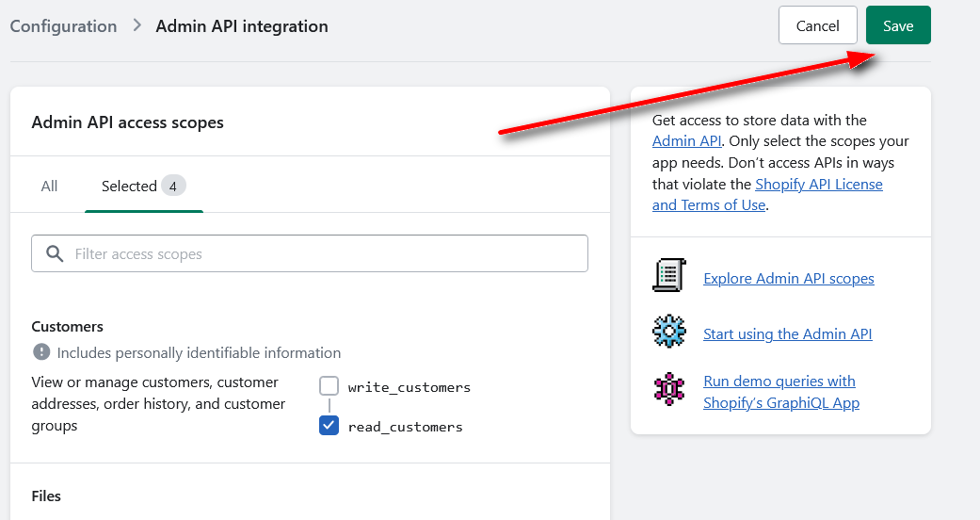
Task: Switch to the All scopes tab
Action: tap(49, 186)
